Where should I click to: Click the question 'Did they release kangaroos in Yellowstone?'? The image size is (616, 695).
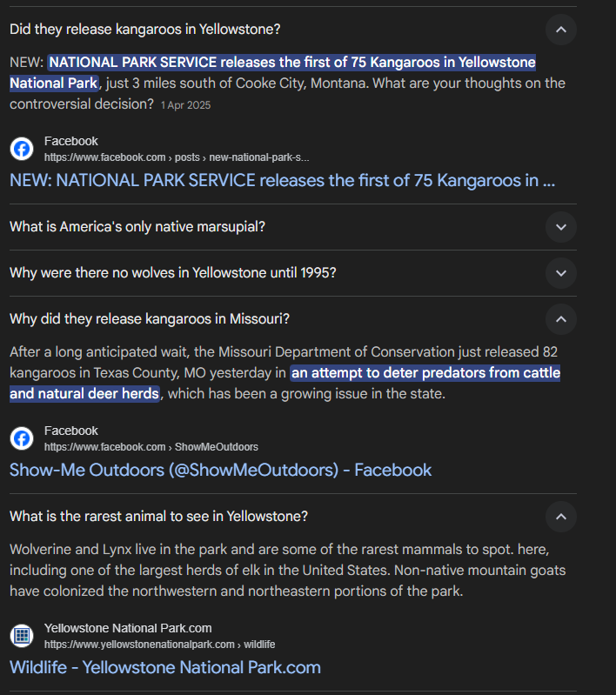point(145,29)
